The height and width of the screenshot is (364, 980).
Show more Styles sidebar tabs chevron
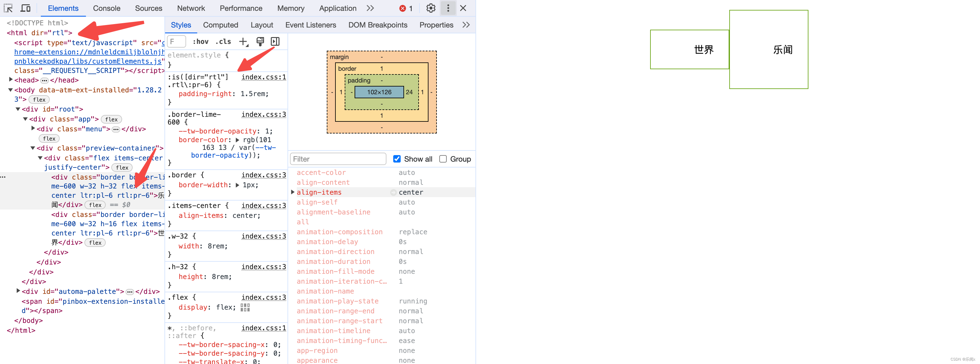[466, 25]
